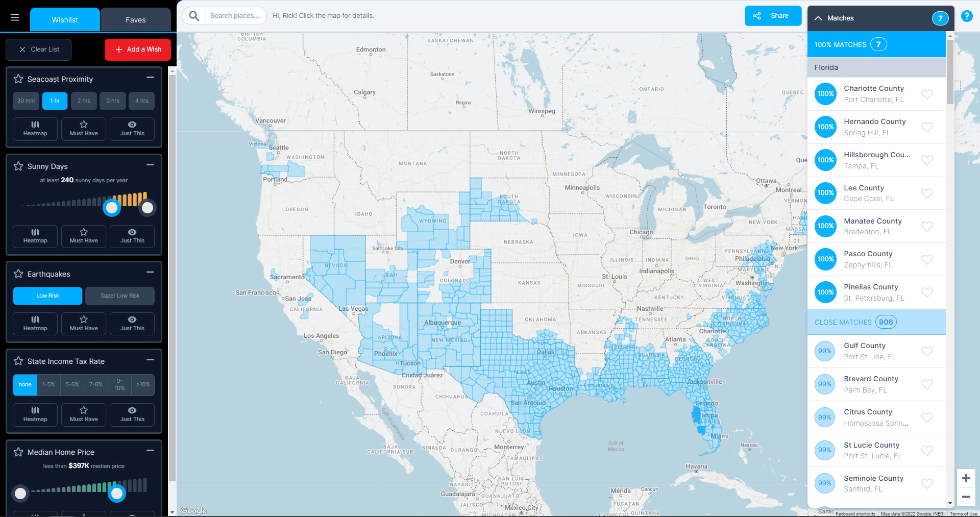The height and width of the screenshot is (517, 980).
Task: Zoom out the map with minus icon
Action: tap(966, 497)
